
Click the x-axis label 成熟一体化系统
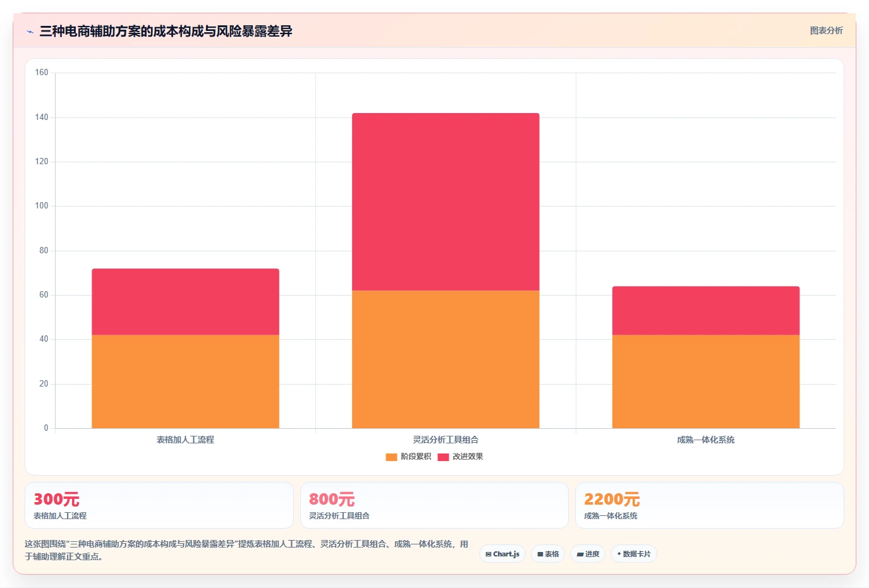(x=706, y=440)
